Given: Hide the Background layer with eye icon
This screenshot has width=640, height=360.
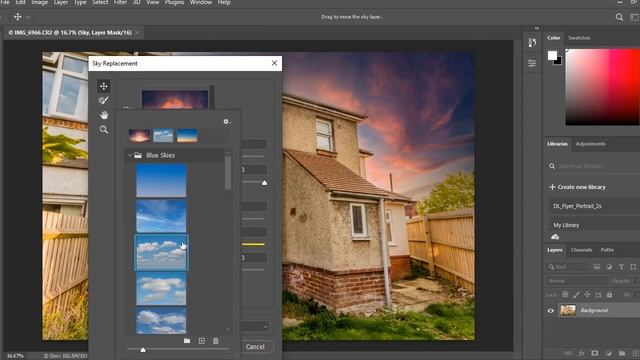Looking at the screenshot, I should [x=550, y=311].
